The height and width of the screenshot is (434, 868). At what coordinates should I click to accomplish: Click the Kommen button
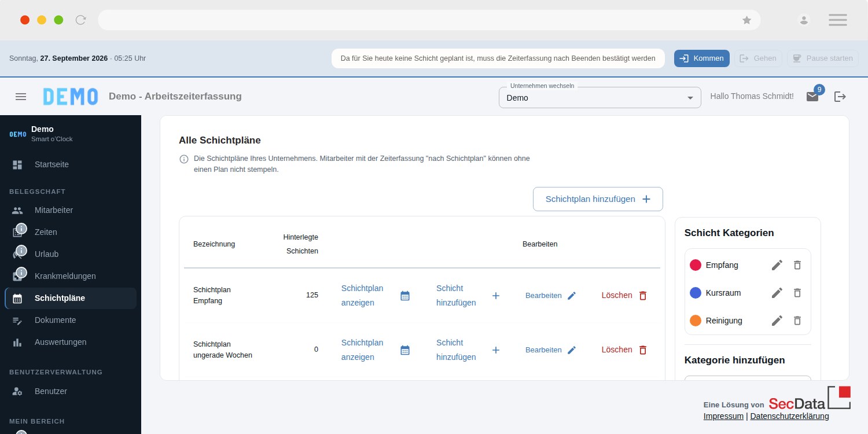click(702, 58)
